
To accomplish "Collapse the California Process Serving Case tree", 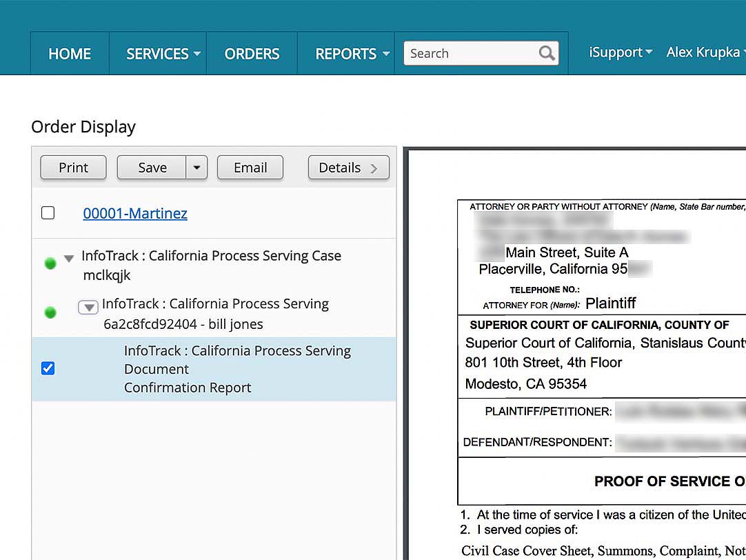I will click(x=69, y=259).
